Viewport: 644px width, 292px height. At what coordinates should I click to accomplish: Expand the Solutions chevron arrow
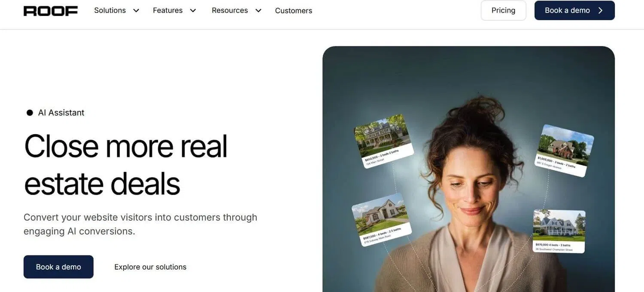(x=136, y=11)
